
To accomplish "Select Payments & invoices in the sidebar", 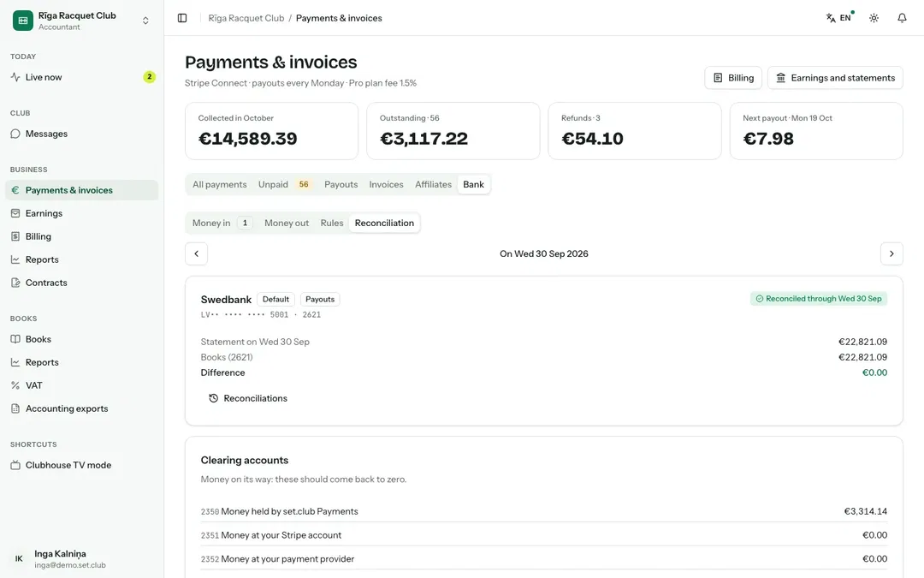I will [82, 190].
